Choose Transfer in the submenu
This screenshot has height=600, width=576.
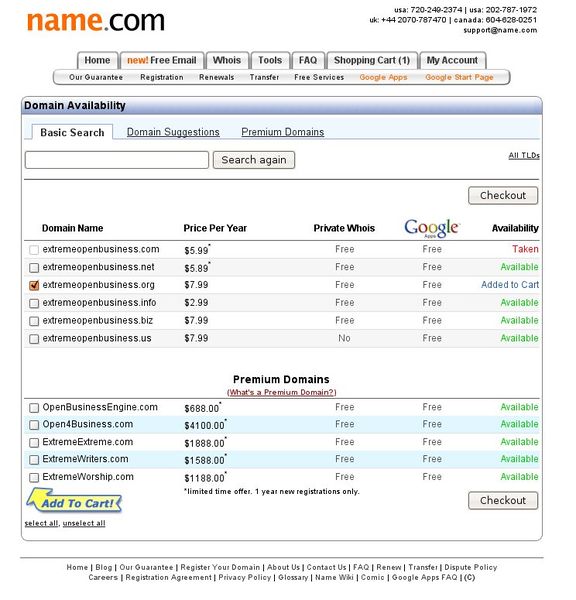click(264, 77)
